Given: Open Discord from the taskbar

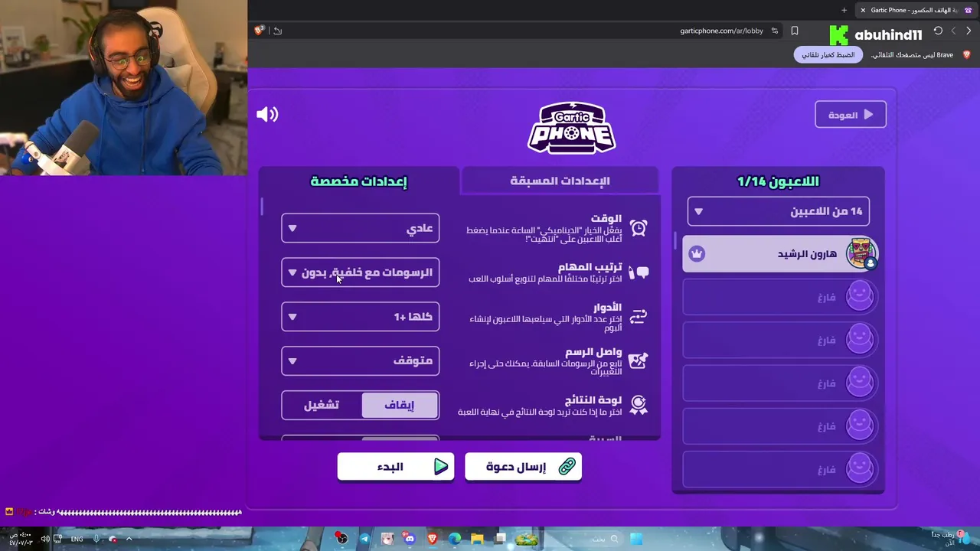Looking at the screenshot, I should coord(410,539).
